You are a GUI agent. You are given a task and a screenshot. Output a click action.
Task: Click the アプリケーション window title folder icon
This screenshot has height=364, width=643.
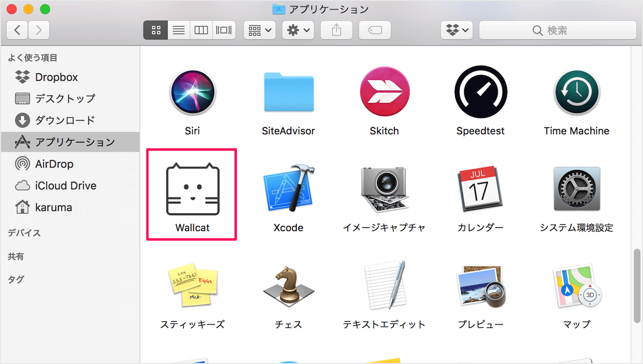279,9
